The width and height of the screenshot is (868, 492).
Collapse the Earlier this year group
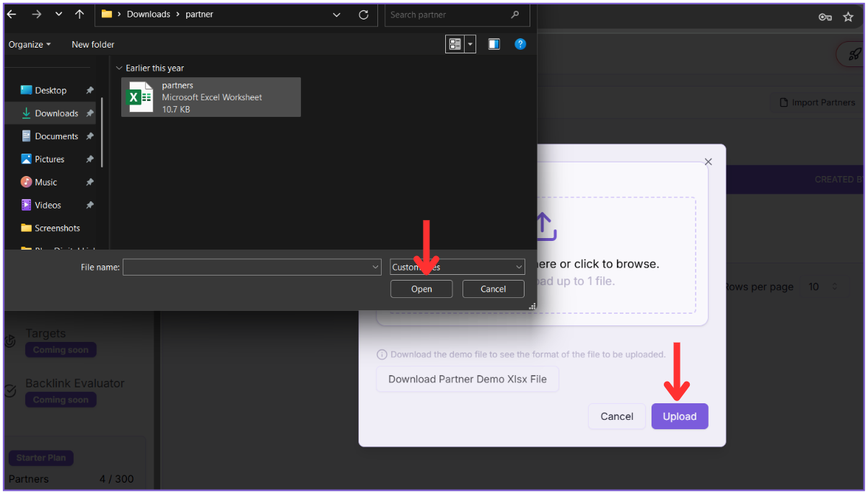point(119,68)
